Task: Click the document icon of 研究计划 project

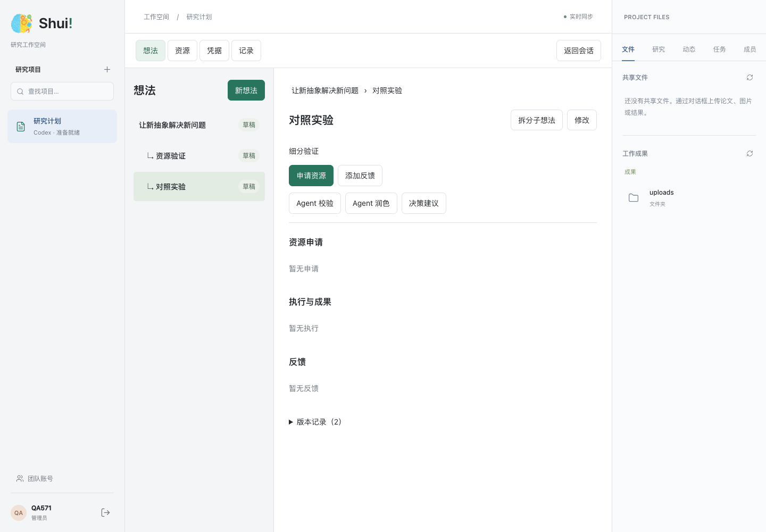Action: (21, 127)
